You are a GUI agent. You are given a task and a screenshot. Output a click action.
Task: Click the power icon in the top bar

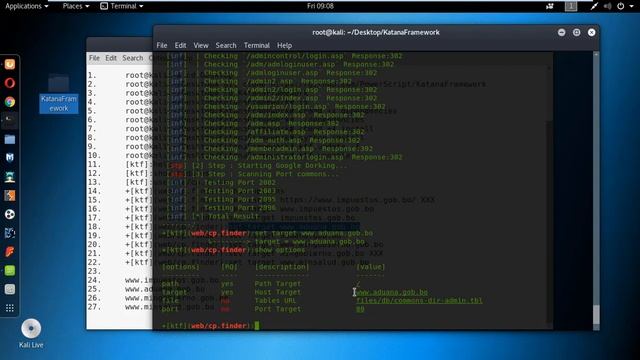tap(620, 6)
